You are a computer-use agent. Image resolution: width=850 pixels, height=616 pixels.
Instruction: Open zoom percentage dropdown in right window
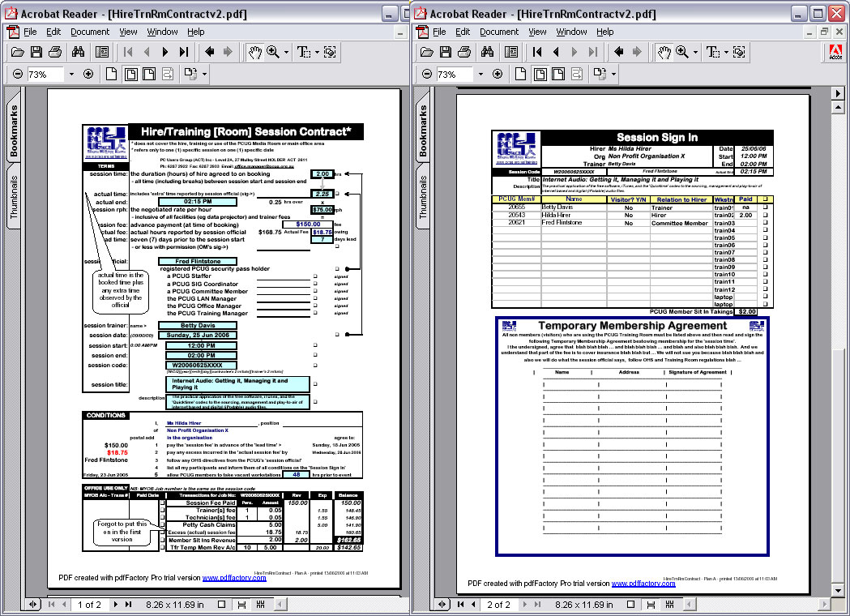click(481, 74)
